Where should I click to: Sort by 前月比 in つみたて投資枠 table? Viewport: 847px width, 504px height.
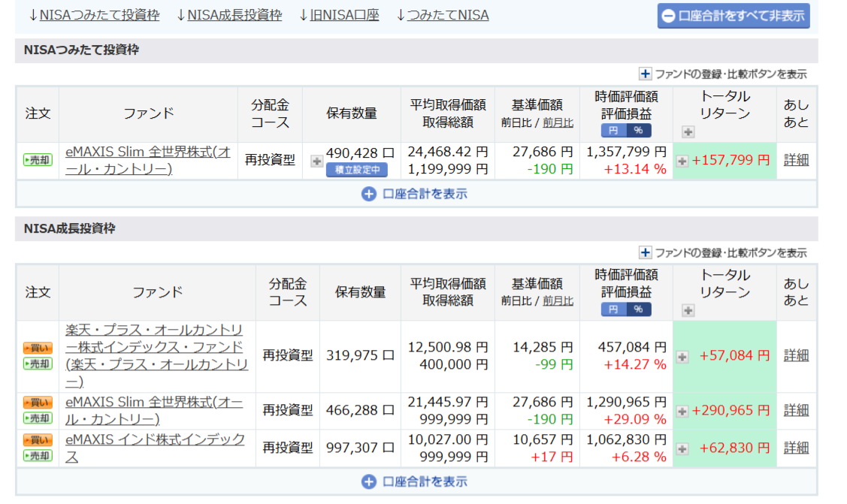pyautogui.click(x=558, y=123)
